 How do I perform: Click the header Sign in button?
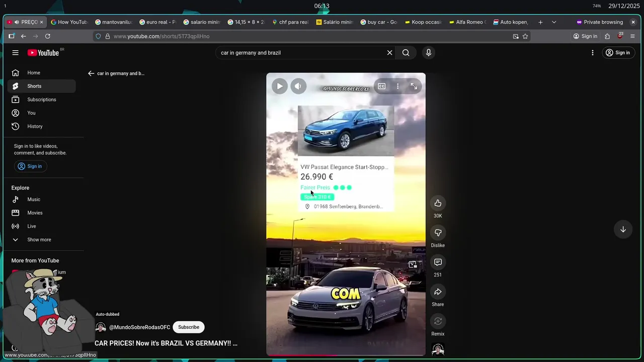[x=617, y=53]
